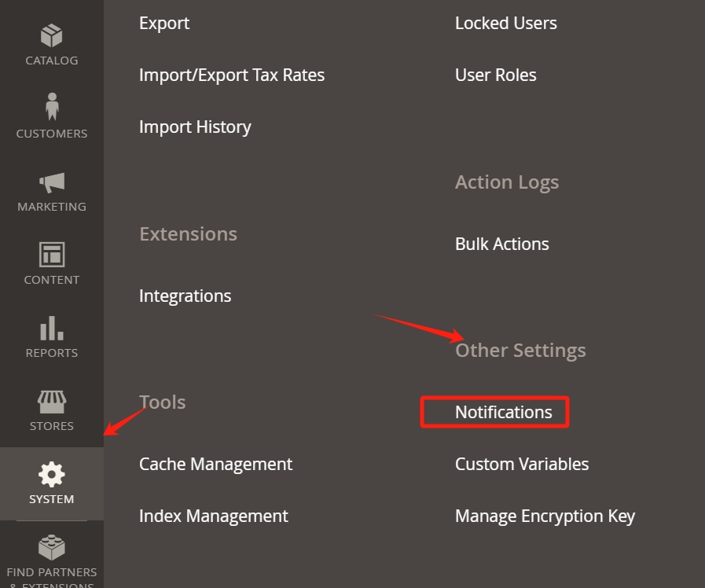Open the Locked Users page
The width and height of the screenshot is (705, 588).
[506, 24]
